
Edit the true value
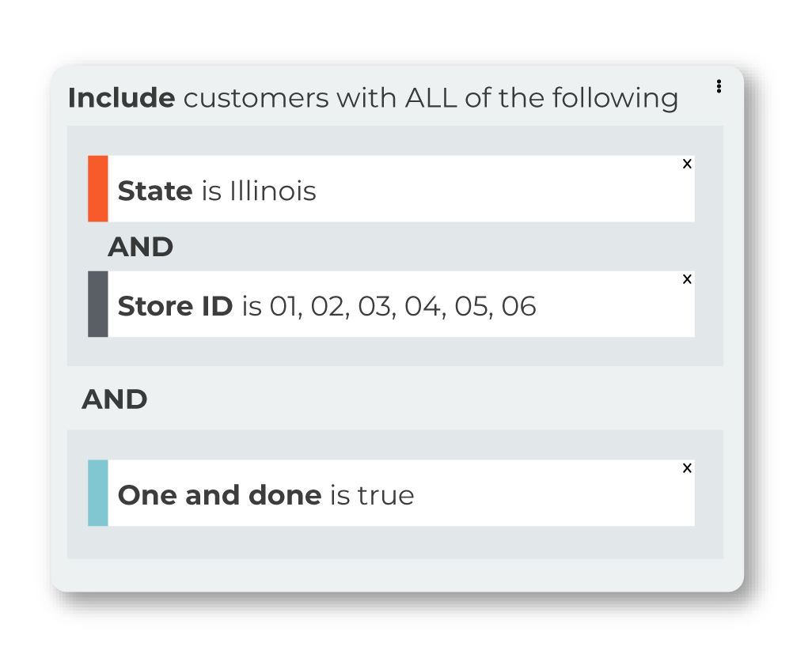[x=385, y=496]
